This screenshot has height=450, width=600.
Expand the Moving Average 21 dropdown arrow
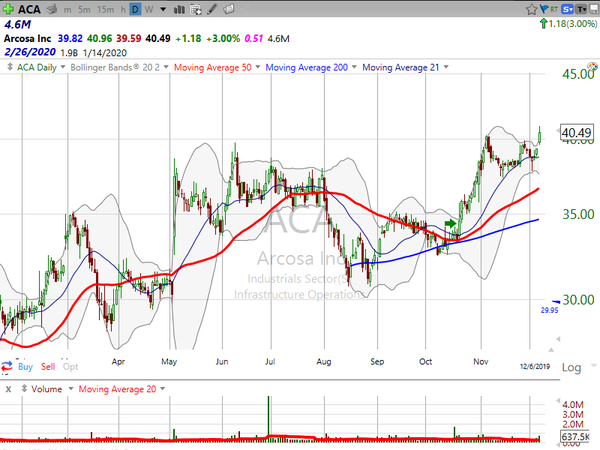point(446,67)
